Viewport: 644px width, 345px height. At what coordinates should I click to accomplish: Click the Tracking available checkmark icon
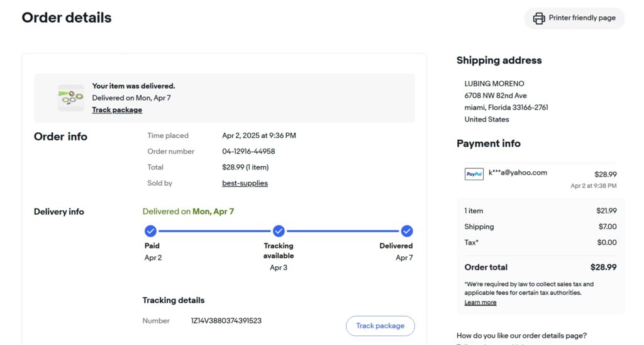coord(279,231)
